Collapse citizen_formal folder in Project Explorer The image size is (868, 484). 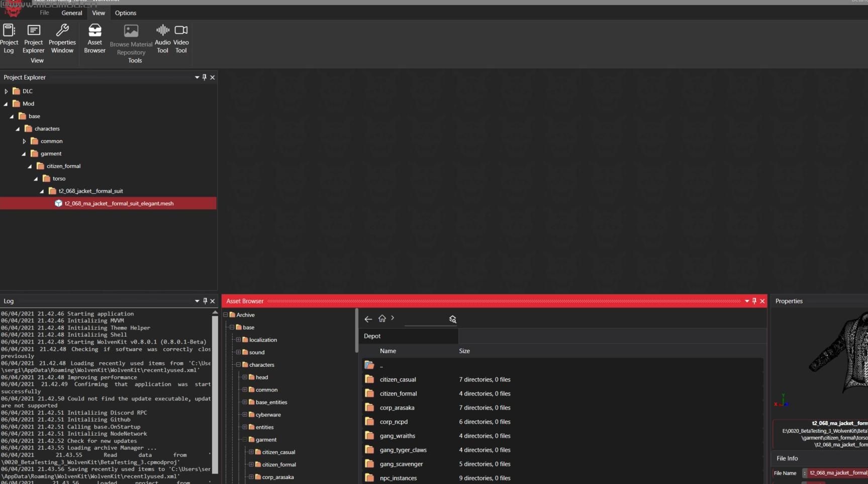(x=30, y=166)
